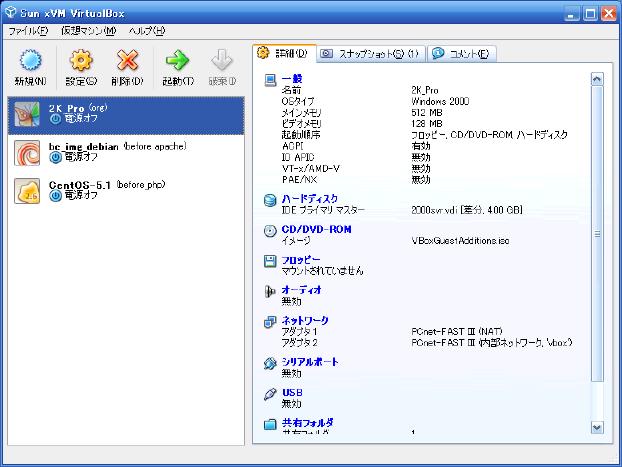This screenshot has width=622, height=467.
Task: Click the speech bubble icon on Comment tab
Action: point(438,53)
